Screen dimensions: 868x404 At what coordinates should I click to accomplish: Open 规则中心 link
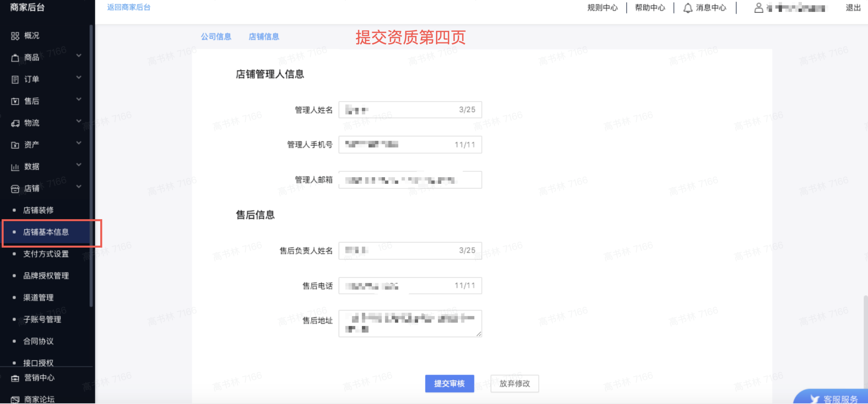603,8
